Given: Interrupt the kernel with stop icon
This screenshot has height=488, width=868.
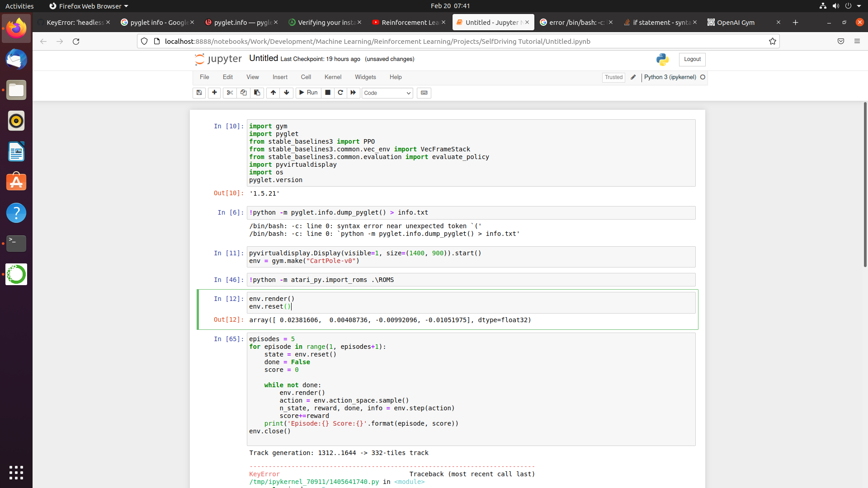Looking at the screenshot, I should 327,93.
